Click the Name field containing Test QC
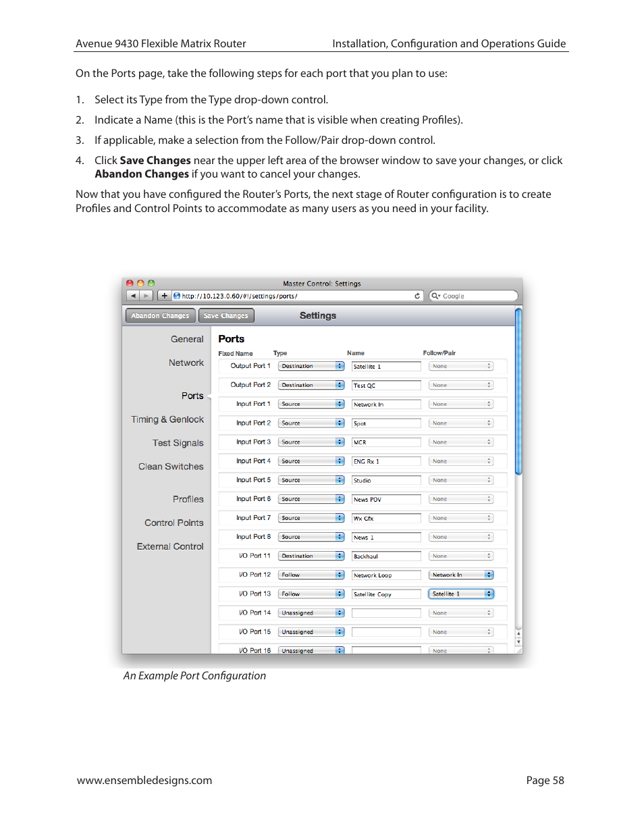The width and height of the screenshot is (644, 834). point(386,386)
